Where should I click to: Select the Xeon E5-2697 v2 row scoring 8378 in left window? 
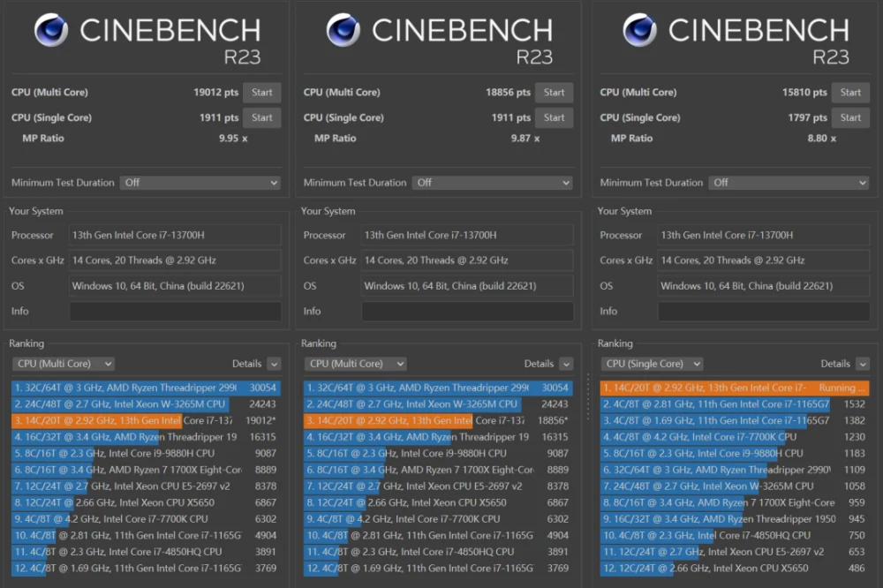(146, 486)
